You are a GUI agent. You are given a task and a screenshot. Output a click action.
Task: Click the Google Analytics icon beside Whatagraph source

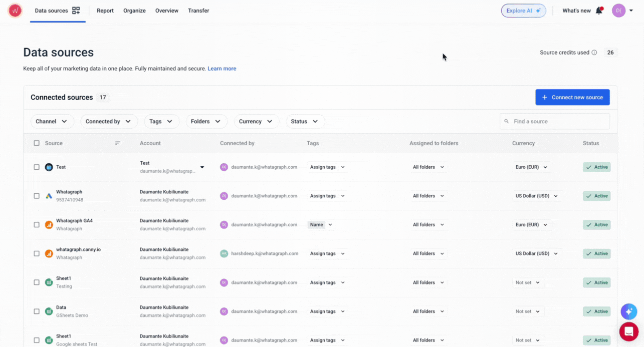[49, 195]
